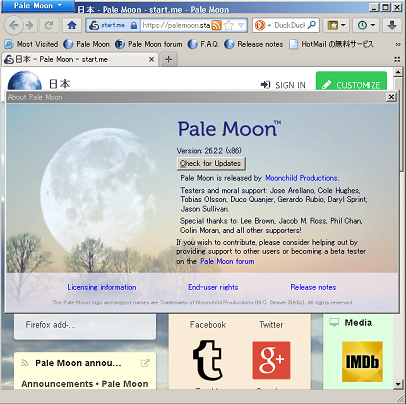Image resolution: width=406 pixels, height=404 pixels.
Task: Click the Home toolbar icon
Action: [x=72, y=25]
